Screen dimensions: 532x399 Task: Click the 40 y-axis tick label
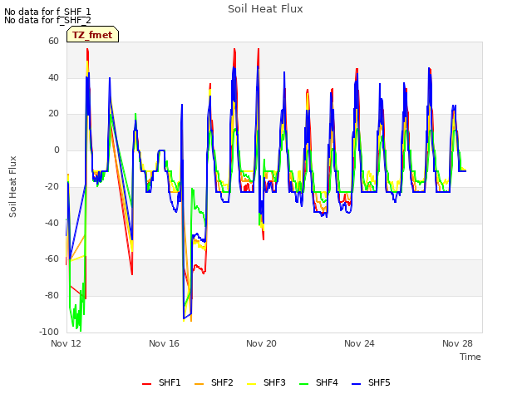tap(53, 77)
